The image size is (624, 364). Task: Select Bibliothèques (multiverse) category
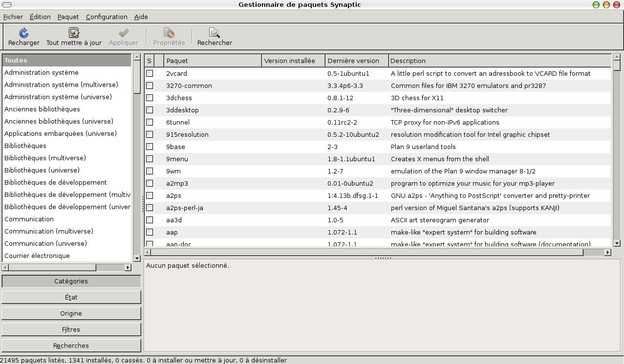[x=66, y=158]
